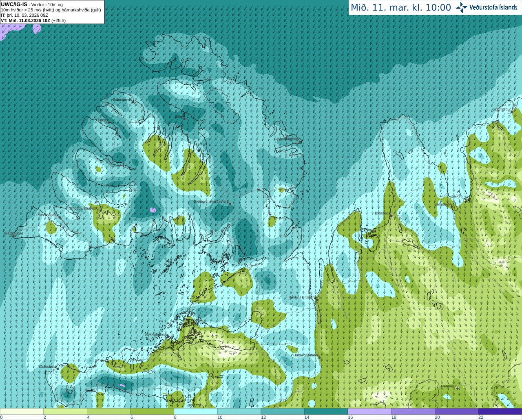Click the Patreksfjörður station label

tap(48, 215)
